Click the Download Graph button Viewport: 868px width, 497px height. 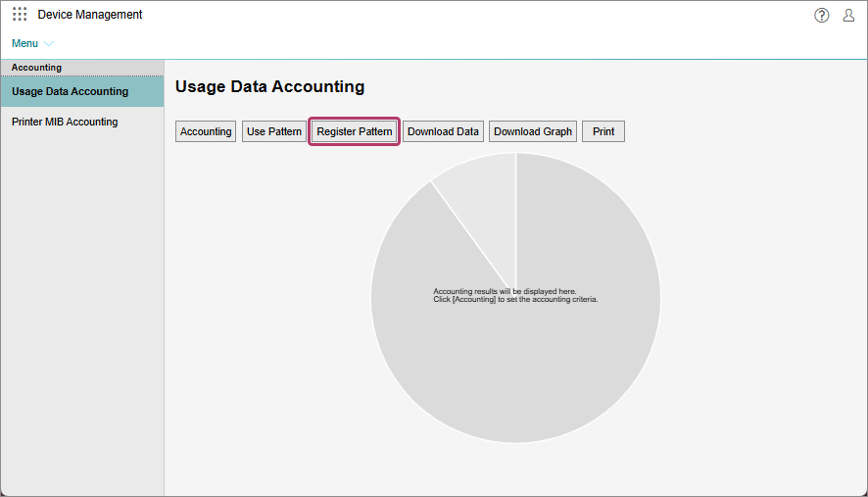tap(533, 131)
